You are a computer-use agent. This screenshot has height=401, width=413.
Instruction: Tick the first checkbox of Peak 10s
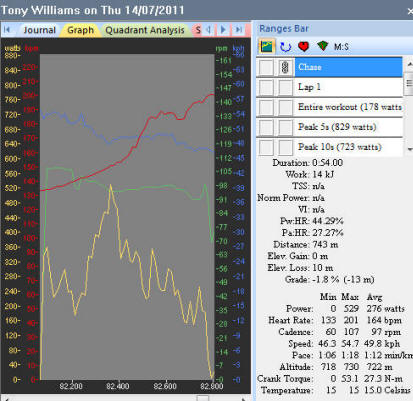pyautogui.click(x=266, y=147)
